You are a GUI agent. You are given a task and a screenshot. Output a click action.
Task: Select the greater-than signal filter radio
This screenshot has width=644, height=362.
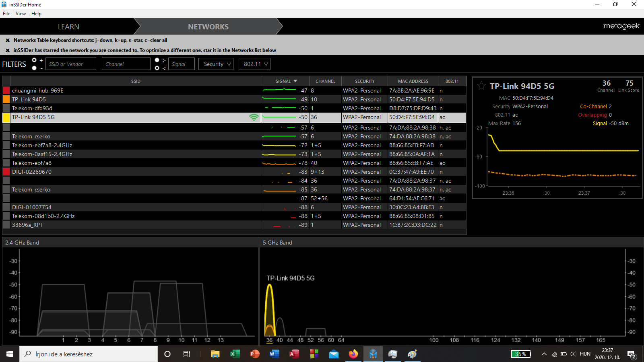click(x=157, y=60)
